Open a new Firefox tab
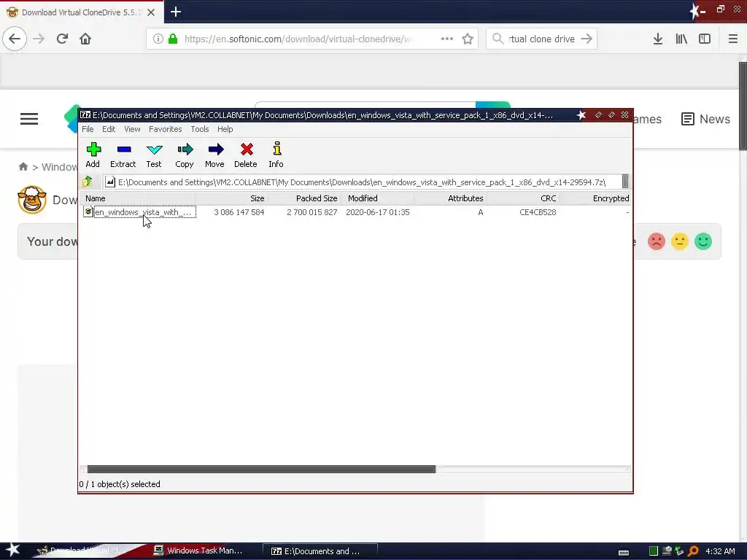The height and width of the screenshot is (560, 747). tap(176, 12)
